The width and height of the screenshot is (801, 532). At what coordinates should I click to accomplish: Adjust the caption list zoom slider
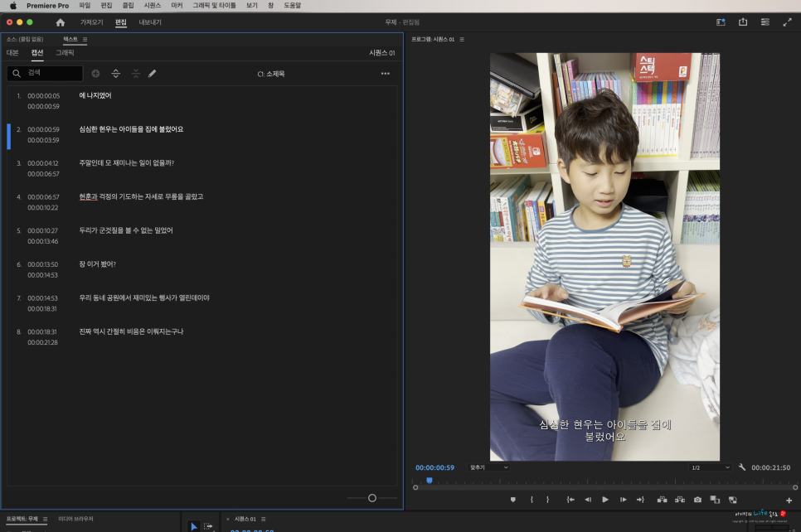[371, 498]
